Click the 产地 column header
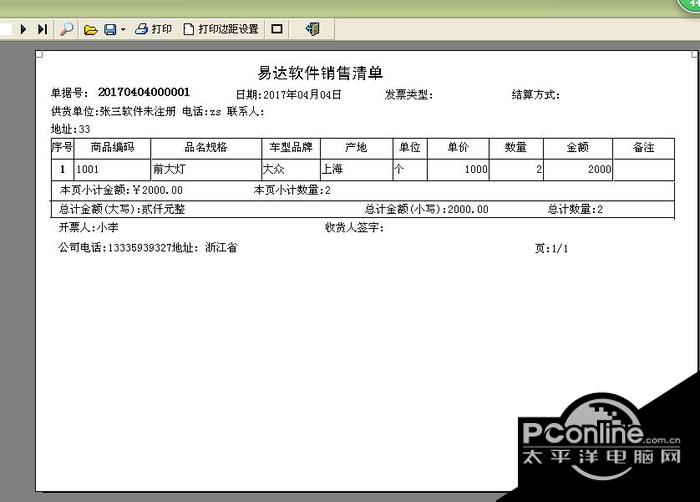This screenshot has width=700, height=502. point(356,147)
